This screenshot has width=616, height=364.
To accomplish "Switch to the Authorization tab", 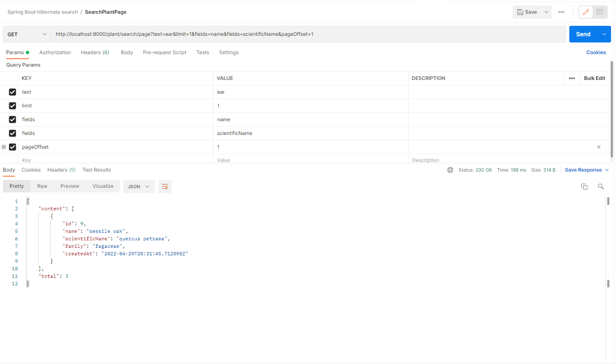I will point(55,52).
